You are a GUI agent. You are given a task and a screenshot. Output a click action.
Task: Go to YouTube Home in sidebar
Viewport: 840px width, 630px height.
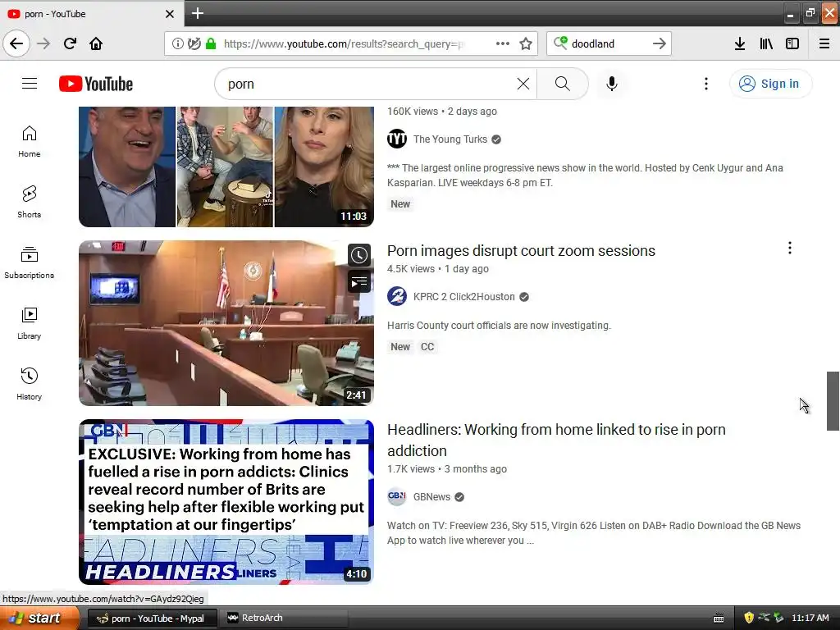[x=30, y=141]
